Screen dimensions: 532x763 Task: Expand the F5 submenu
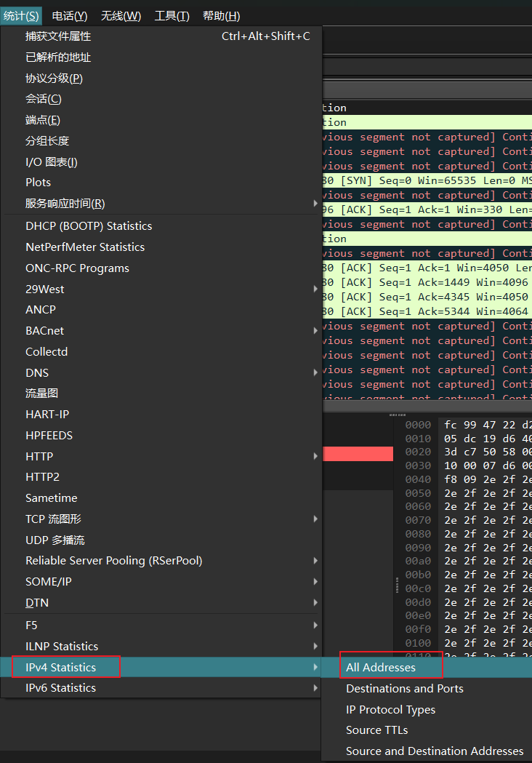(x=161, y=626)
